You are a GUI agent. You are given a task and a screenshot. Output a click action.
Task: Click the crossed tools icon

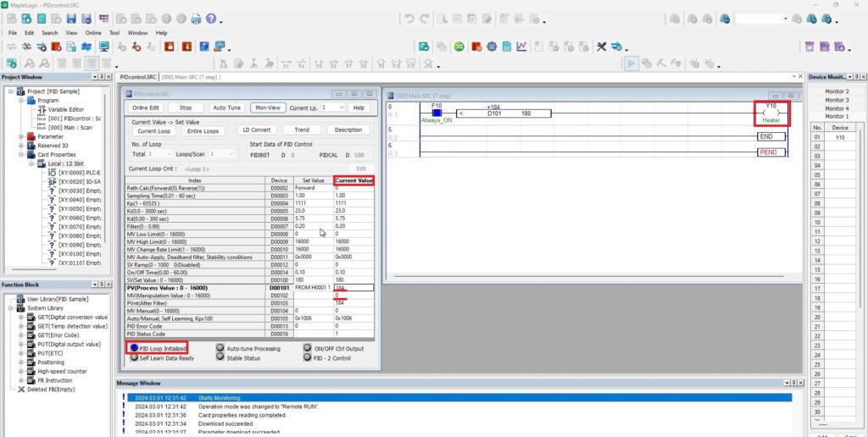coord(601,47)
